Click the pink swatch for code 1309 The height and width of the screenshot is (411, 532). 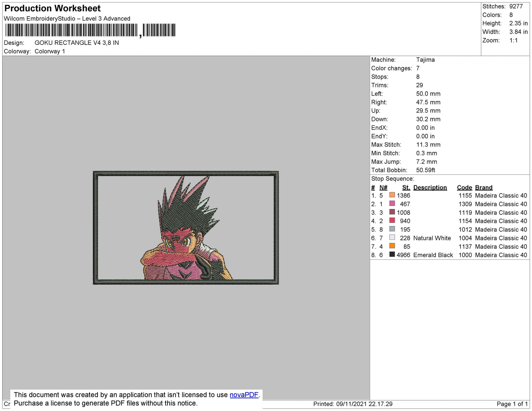[x=392, y=203]
